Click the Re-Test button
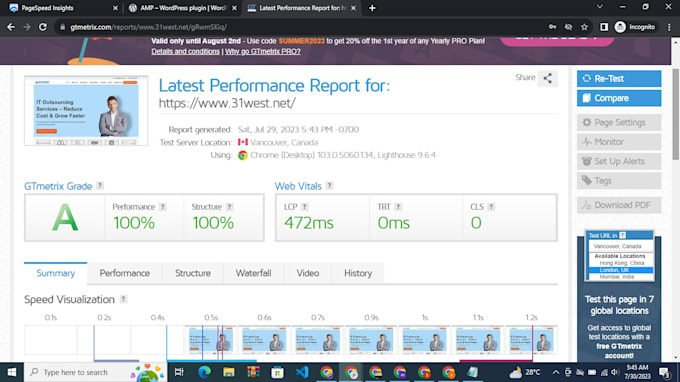 coord(619,78)
